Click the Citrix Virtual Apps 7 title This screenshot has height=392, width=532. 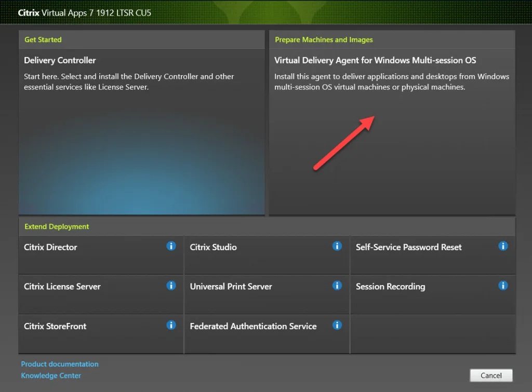(x=85, y=13)
